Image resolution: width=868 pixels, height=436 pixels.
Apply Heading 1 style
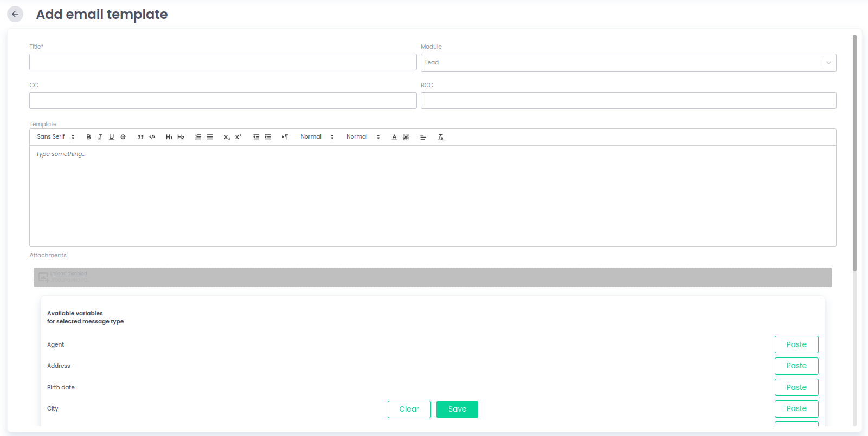[169, 137]
